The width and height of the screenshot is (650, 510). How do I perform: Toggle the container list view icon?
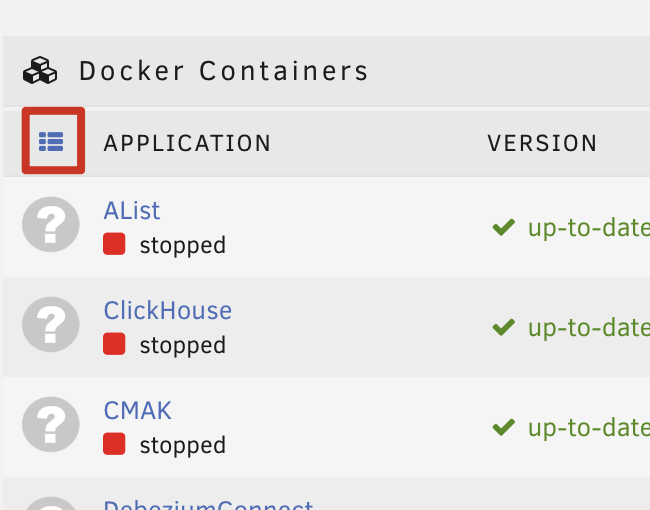click(x=51, y=141)
